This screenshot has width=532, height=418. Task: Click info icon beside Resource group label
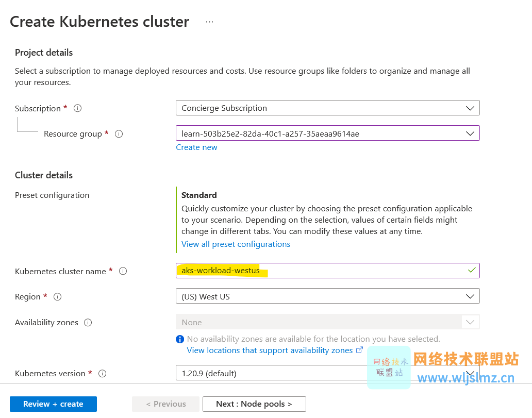119,134
